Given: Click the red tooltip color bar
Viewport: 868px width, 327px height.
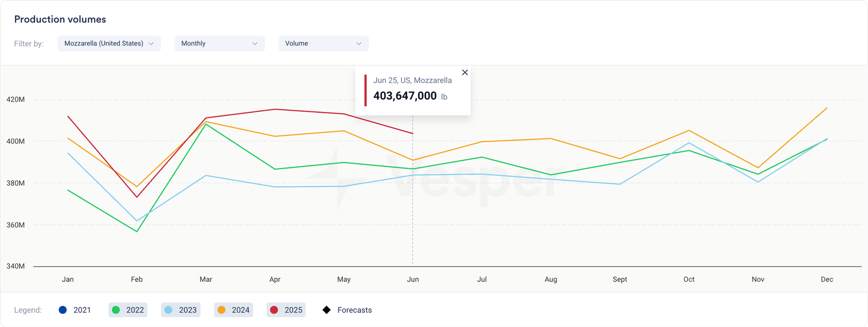Looking at the screenshot, I should pyautogui.click(x=366, y=90).
